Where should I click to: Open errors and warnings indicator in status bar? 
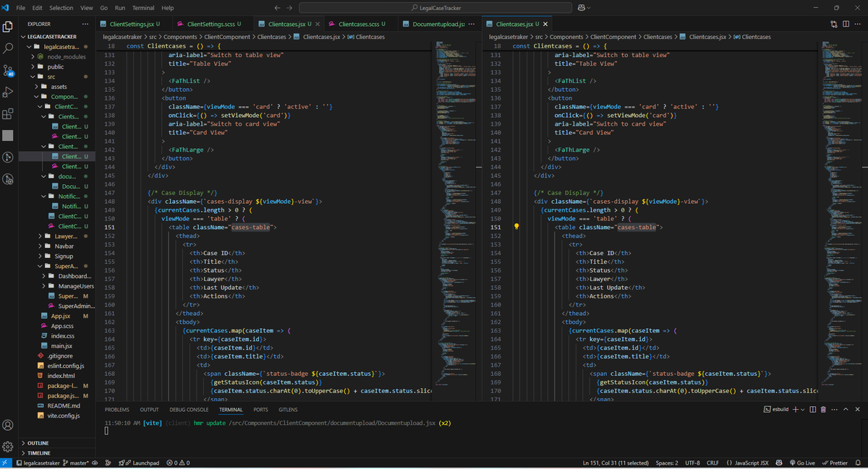click(179, 462)
